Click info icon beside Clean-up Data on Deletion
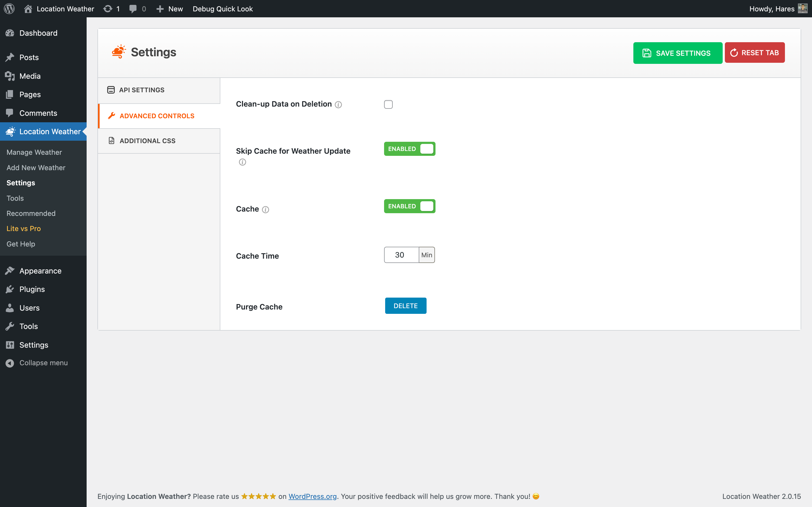The width and height of the screenshot is (812, 507). (x=338, y=105)
